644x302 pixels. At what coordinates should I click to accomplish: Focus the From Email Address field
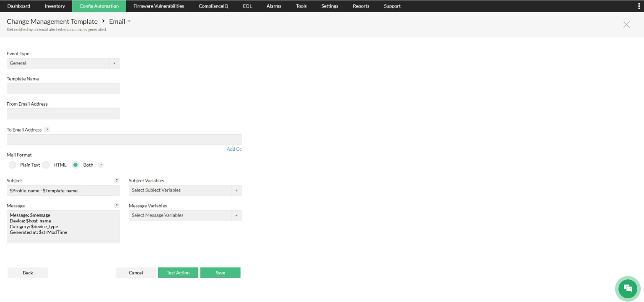pos(63,114)
